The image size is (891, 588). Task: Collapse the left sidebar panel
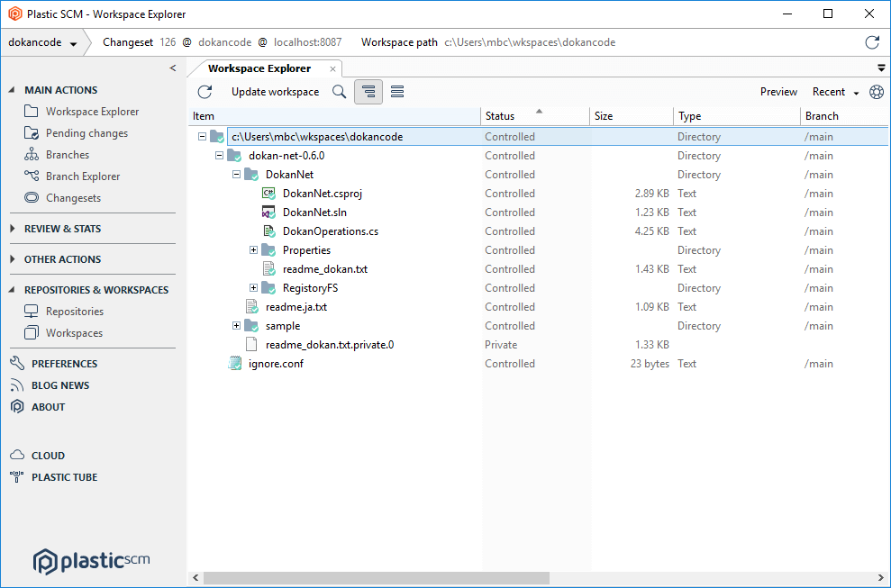pos(173,68)
